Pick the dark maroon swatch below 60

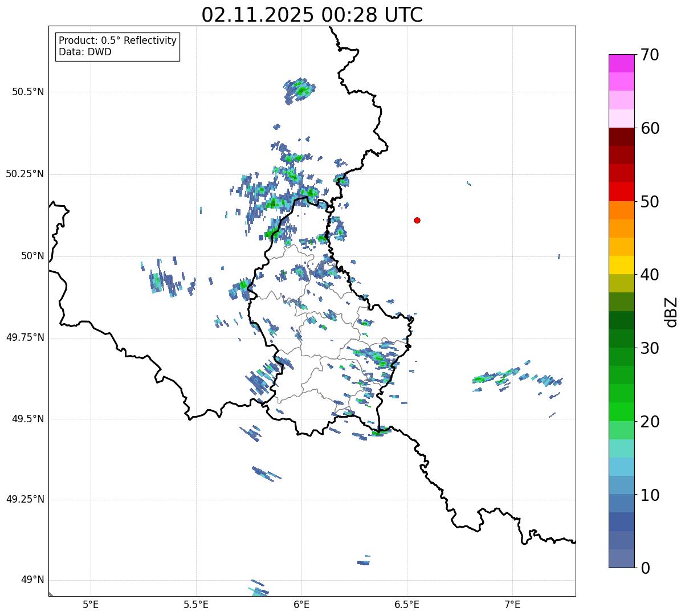tap(621, 137)
